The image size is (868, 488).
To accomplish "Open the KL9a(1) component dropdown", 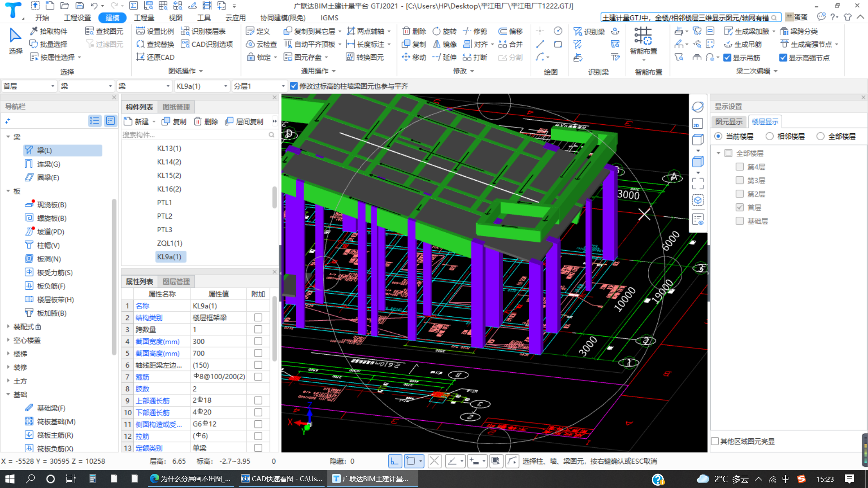I will pos(202,86).
